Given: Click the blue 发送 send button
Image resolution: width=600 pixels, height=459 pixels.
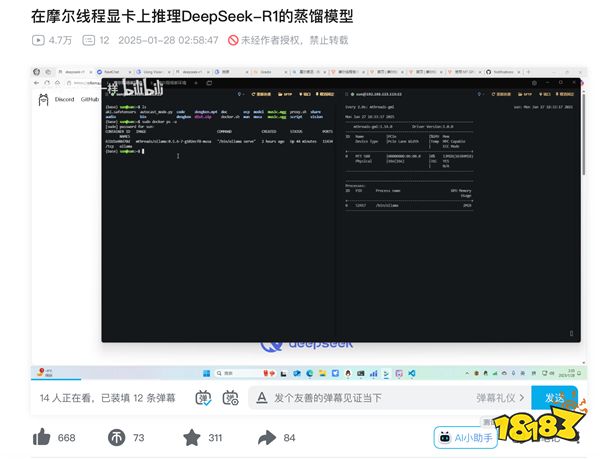Looking at the screenshot, I should (x=554, y=398).
